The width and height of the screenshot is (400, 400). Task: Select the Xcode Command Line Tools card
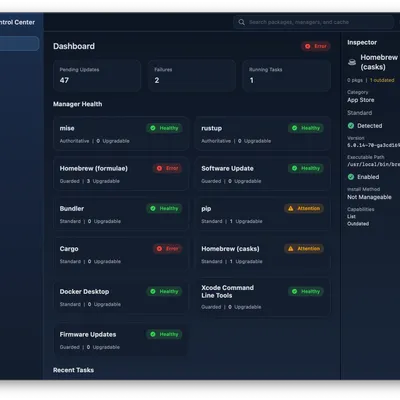click(263, 297)
